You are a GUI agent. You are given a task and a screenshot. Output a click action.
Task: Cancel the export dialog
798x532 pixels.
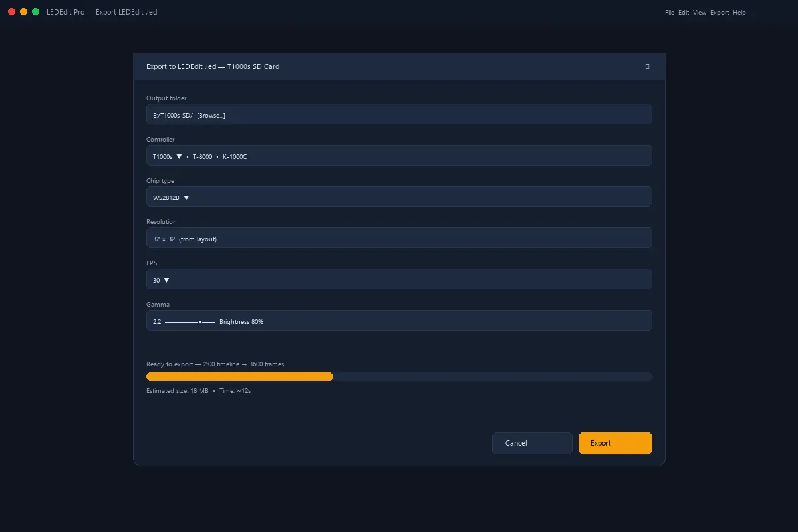click(x=532, y=443)
